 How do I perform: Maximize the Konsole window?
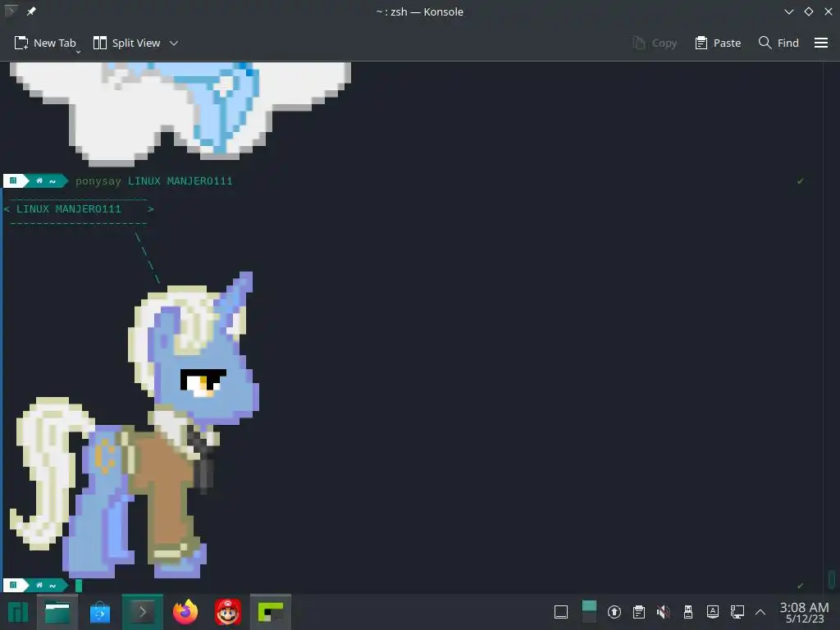click(808, 11)
